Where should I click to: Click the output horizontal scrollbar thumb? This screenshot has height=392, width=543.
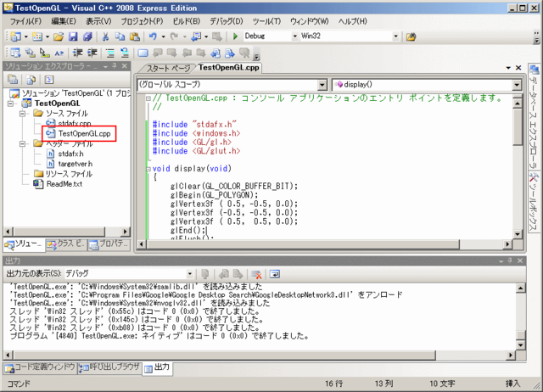(224, 355)
